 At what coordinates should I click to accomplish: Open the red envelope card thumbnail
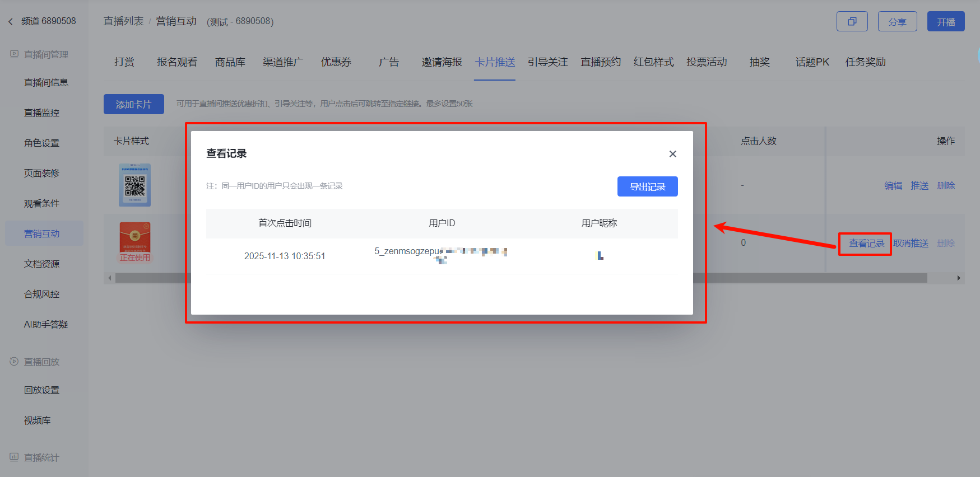click(x=134, y=237)
